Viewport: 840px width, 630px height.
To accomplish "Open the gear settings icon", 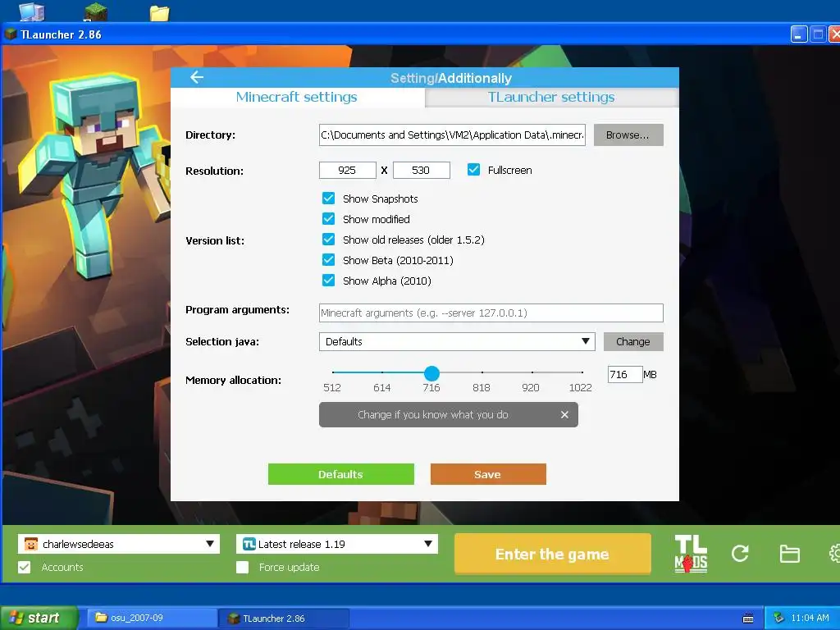I will click(x=834, y=554).
